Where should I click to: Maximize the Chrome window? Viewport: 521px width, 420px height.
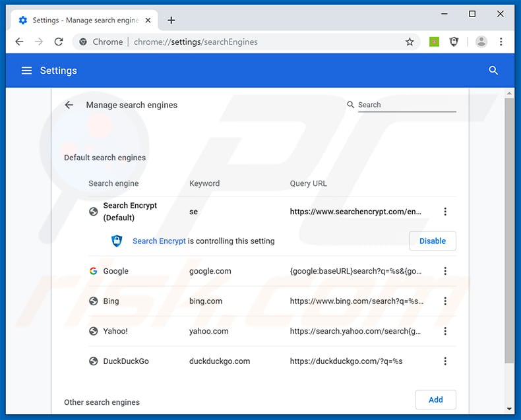(x=472, y=14)
